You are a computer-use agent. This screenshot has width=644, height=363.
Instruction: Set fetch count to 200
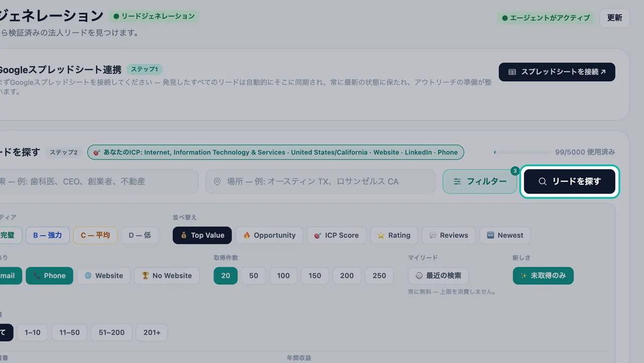347,275
